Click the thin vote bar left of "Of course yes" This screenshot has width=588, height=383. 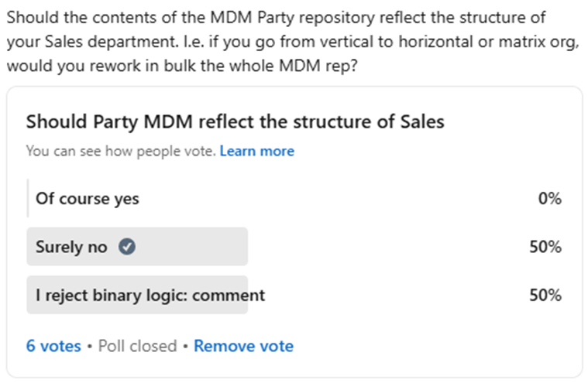[x=28, y=199]
